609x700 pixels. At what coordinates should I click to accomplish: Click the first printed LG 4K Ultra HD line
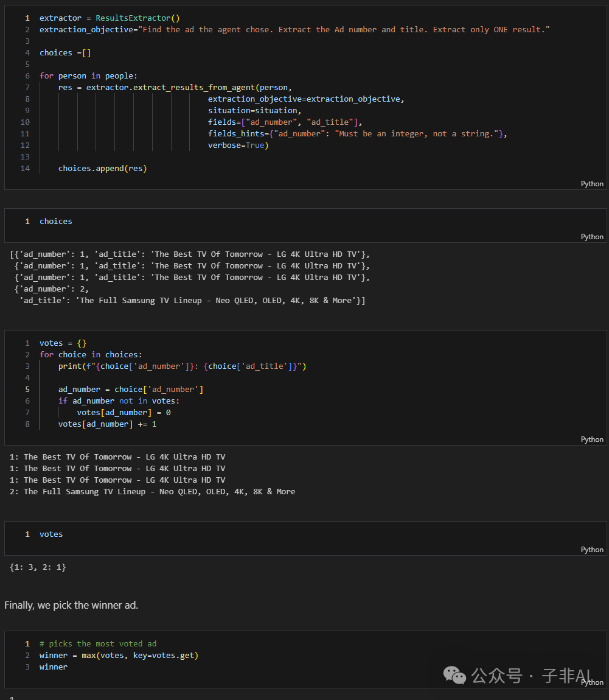(117, 457)
